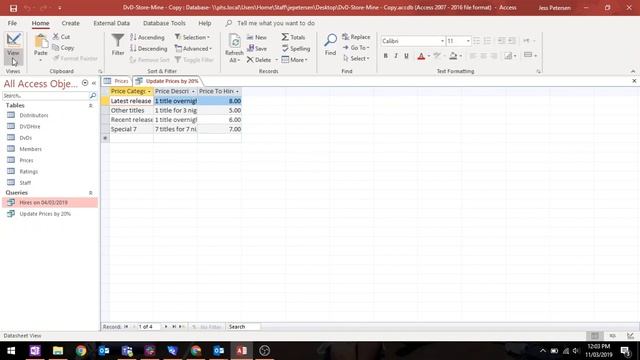Image resolution: width=640 pixels, height=360 pixels.
Task: Go to next record navigation button
Action: point(166,327)
